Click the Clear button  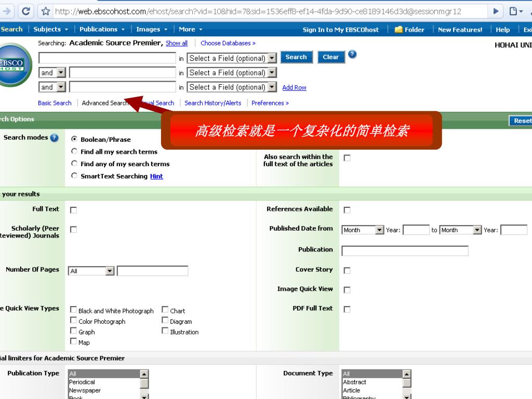click(331, 57)
